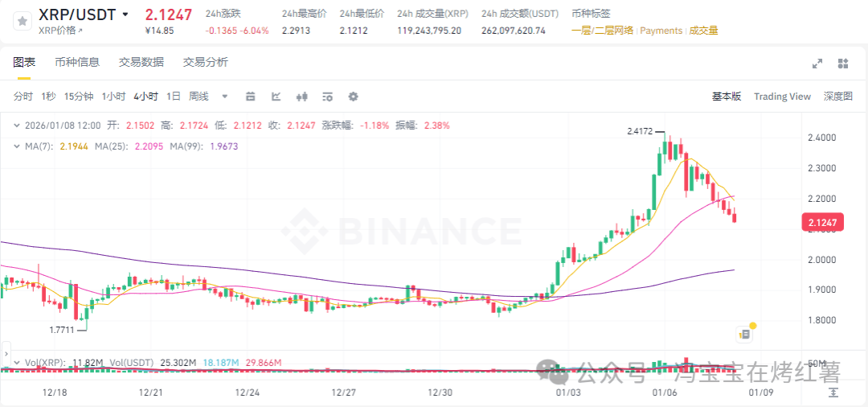This screenshot has width=868, height=407.
Task: Collapse the MA indicator legend chevron
Action: (18, 146)
